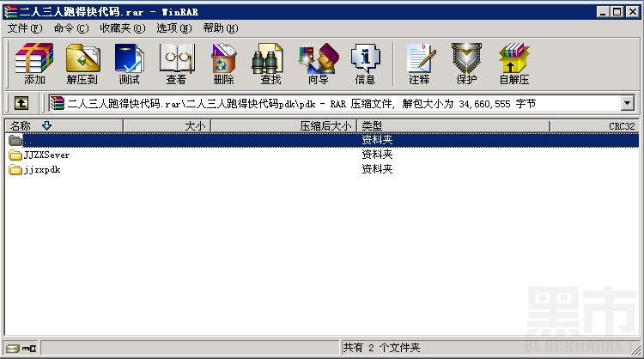Click the 自解压 (SFX) toolbar icon
644x359 pixels.
(x=514, y=64)
